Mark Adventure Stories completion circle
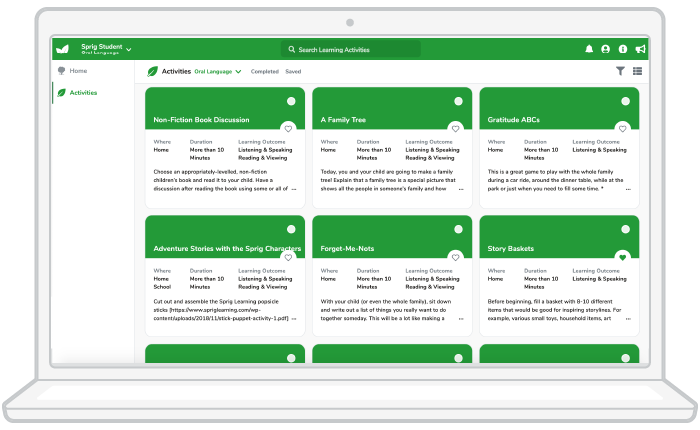700x430 pixels. coord(291,229)
